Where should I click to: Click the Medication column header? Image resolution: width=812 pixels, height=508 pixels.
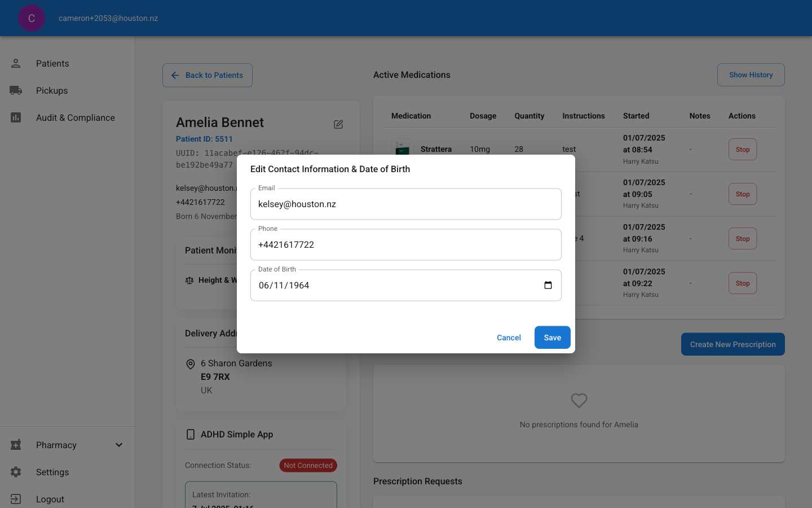(x=411, y=116)
